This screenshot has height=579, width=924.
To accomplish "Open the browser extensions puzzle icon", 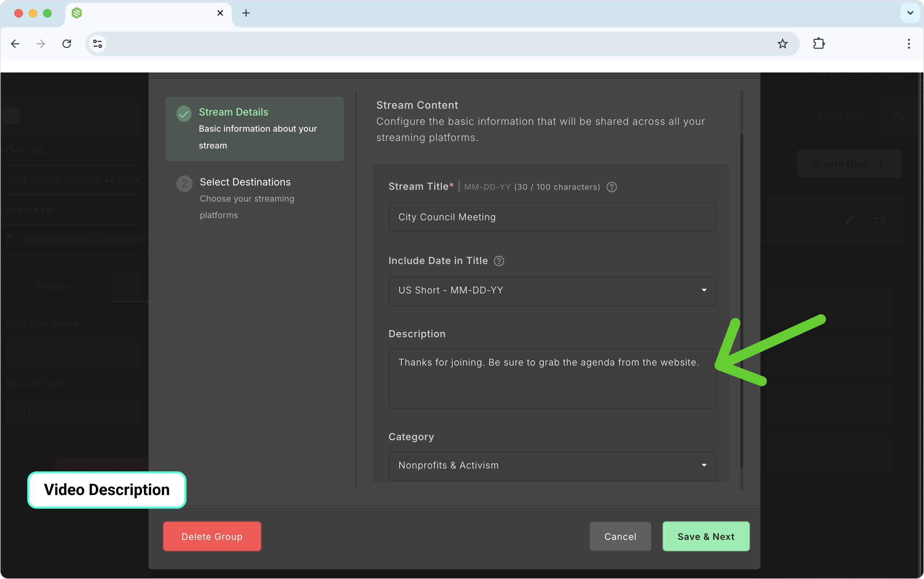I will click(819, 44).
